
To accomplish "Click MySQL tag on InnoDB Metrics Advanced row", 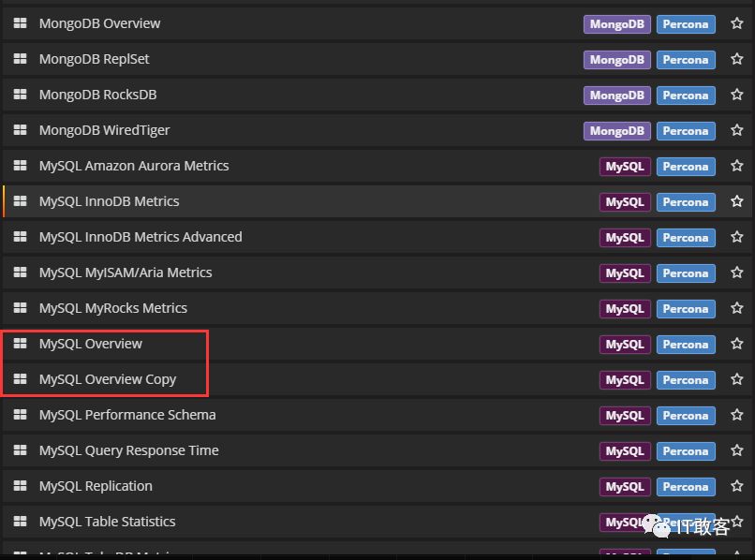I will click(625, 238).
